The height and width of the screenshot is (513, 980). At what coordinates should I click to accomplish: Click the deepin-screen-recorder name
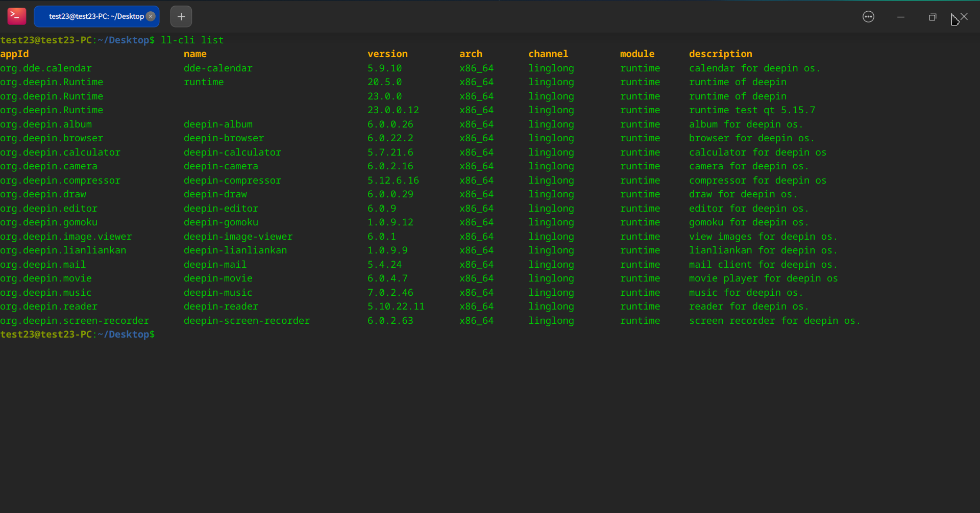[x=247, y=321]
